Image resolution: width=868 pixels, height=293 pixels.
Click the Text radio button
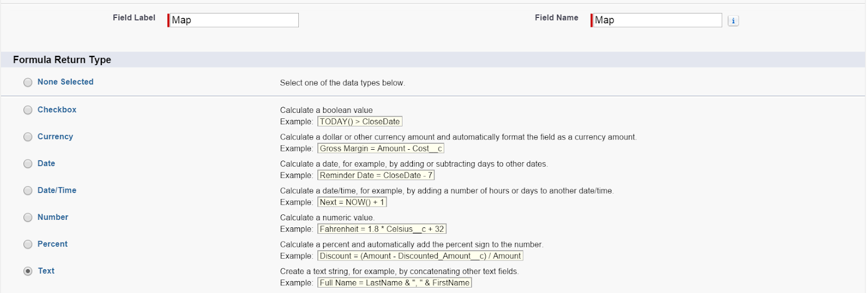click(28, 271)
